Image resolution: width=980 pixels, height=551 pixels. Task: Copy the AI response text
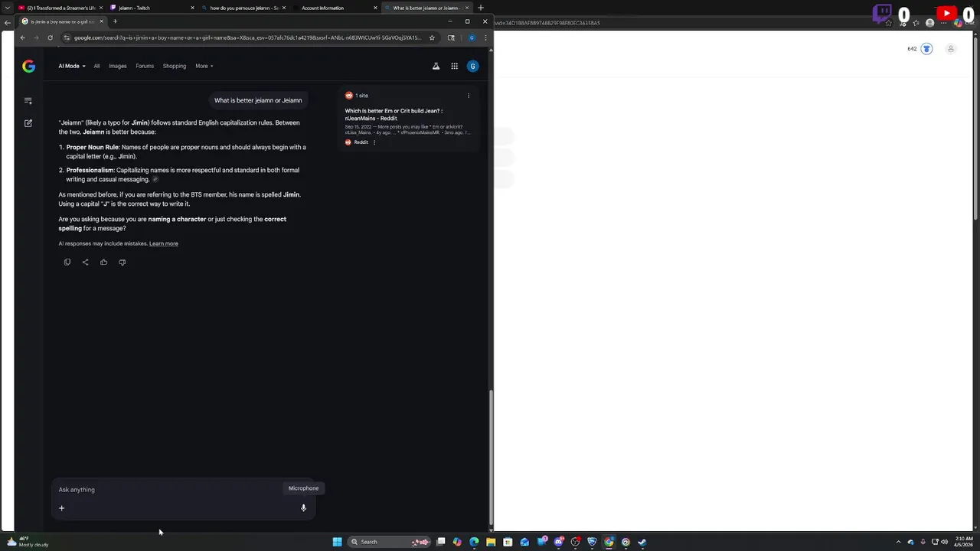(67, 262)
